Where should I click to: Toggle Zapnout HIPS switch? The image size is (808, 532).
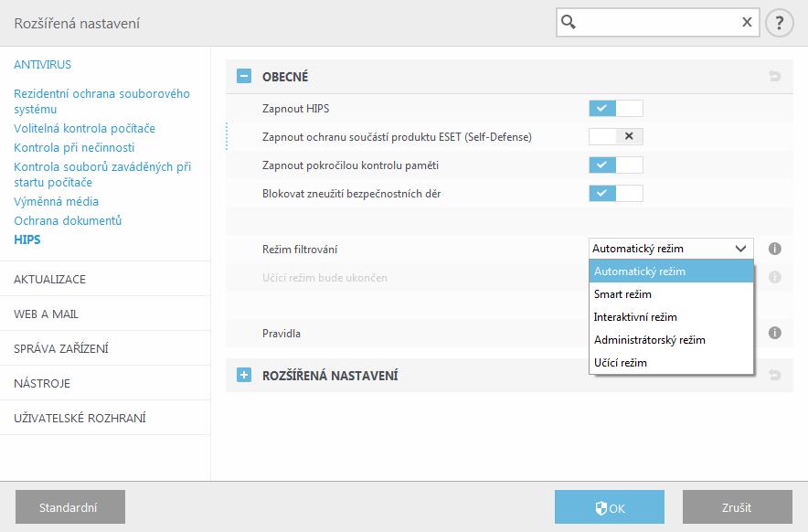click(616, 108)
